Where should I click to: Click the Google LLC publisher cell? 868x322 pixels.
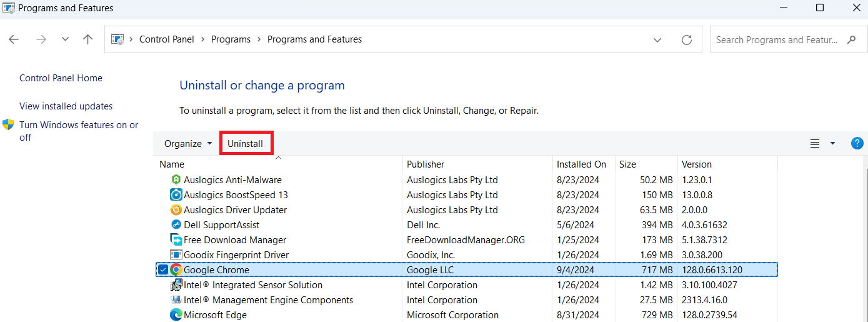(431, 270)
